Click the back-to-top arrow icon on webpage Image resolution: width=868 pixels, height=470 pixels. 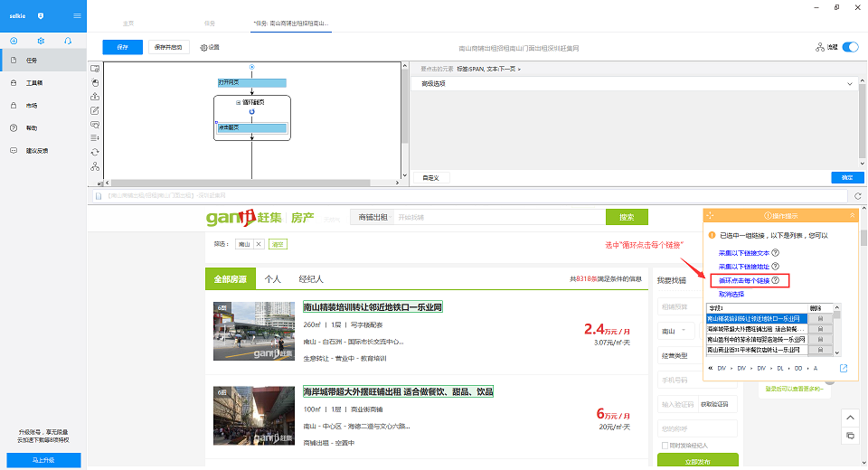click(x=850, y=418)
